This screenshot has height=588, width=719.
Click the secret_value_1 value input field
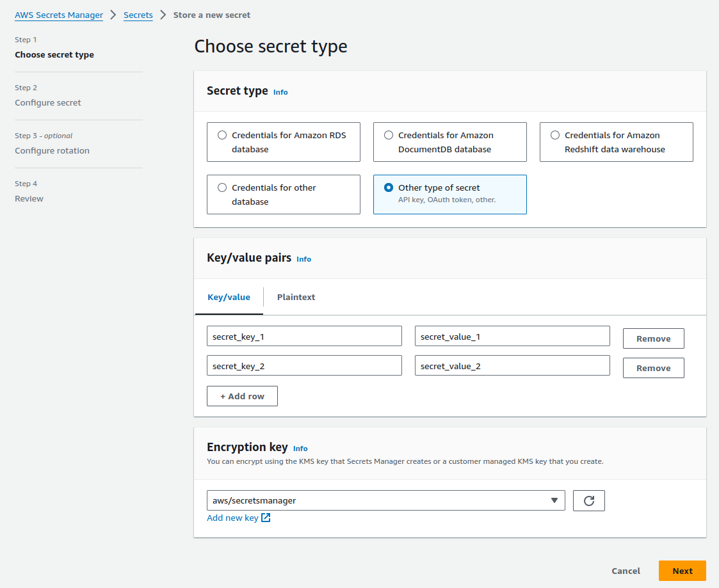pos(512,336)
